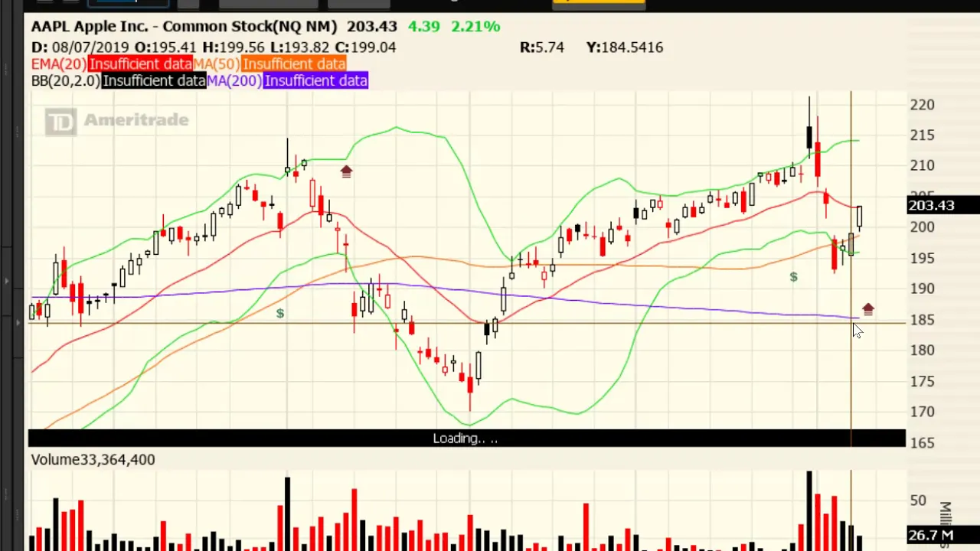The width and height of the screenshot is (980, 551).
Task: Click the black 203.43 price-axis tag
Action: (943, 205)
